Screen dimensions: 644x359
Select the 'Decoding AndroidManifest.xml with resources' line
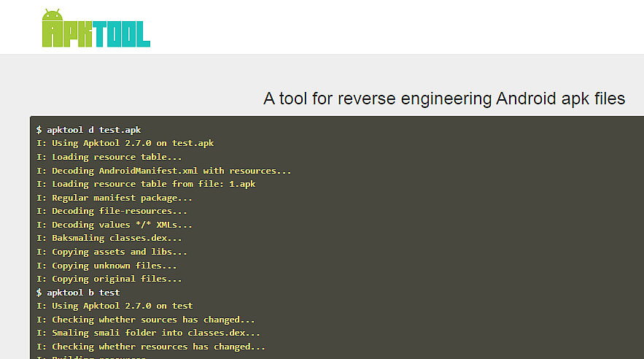[163, 171]
